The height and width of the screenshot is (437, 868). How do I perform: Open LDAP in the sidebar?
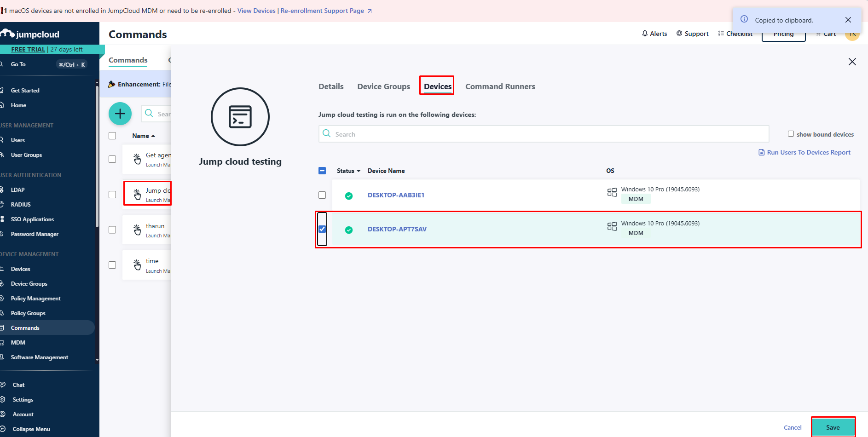(18, 190)
